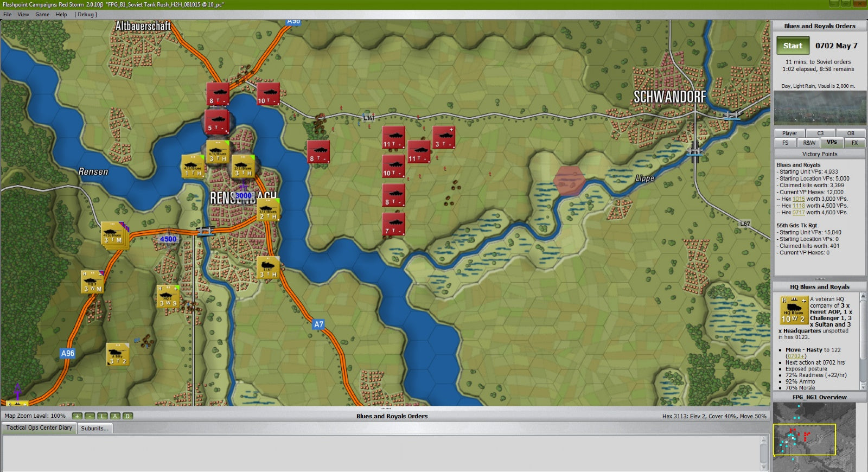The width and height of the screenshot is (868, 472).
Task: Click the map zoom out minus button
Action: [x=90, y=416]
